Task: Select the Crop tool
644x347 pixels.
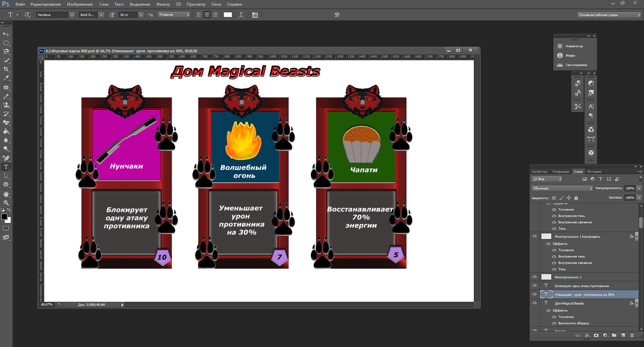Action: pyautogui.click(x=7, y=69)
